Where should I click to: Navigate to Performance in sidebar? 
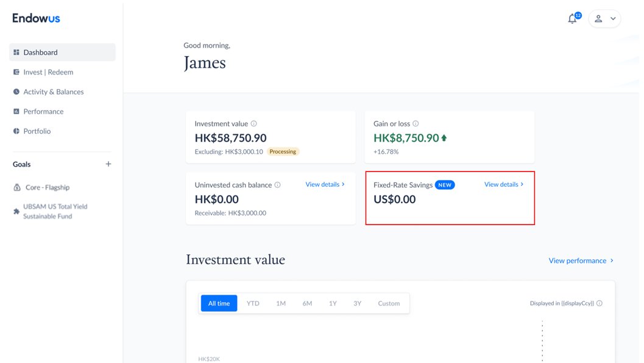43,112
